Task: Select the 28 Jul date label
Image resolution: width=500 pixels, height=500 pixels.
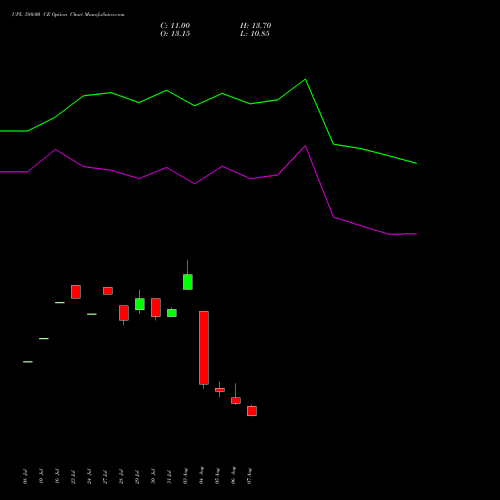Action: coord(121,477)
